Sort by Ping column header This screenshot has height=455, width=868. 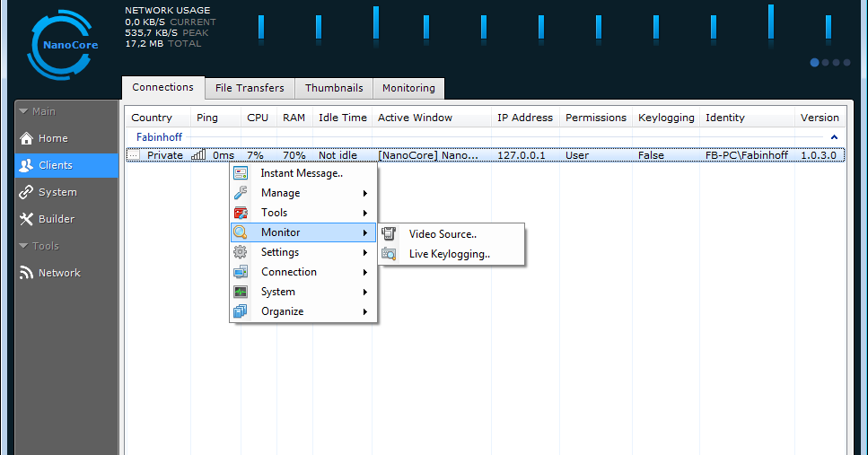(x=215, y=118)
